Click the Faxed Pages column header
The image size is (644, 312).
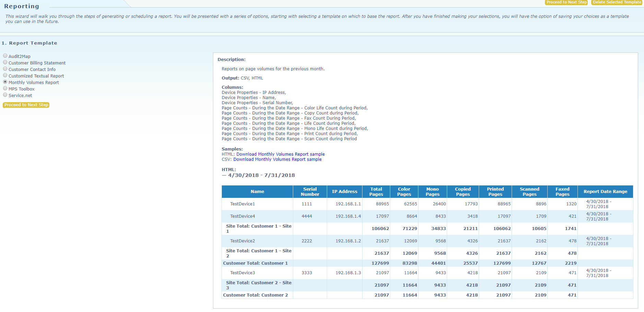point(562,192)
